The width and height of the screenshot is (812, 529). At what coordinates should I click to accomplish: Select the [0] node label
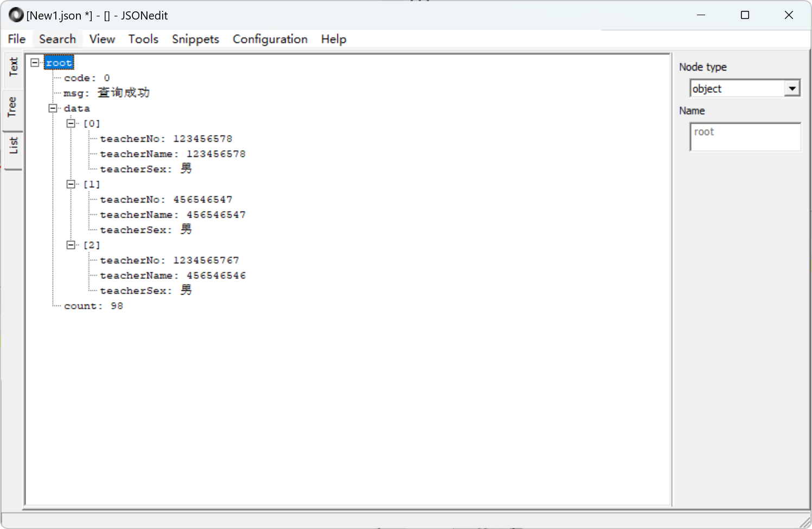[92, 124]
